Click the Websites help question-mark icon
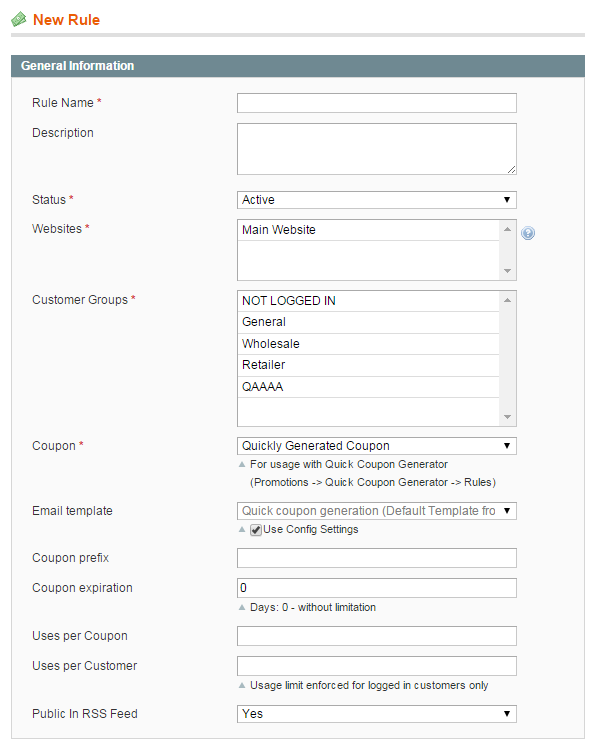Viewport: 593px width, 748px height. 528,233
